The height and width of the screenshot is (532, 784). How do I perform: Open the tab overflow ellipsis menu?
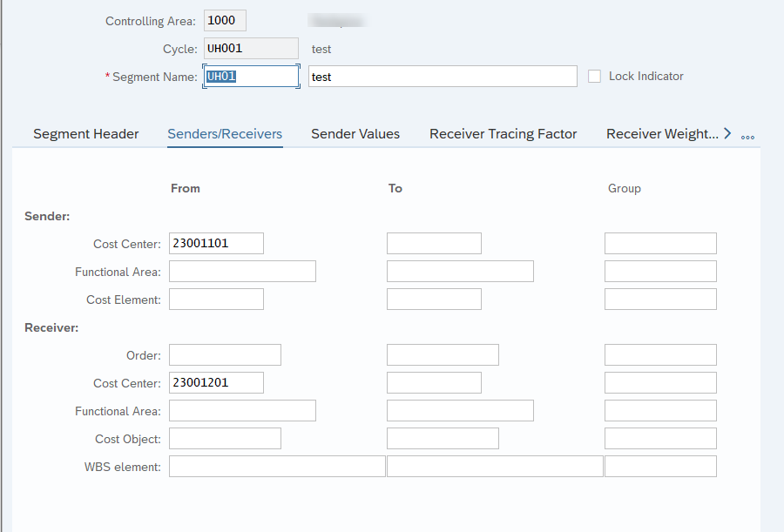point(747,135)
